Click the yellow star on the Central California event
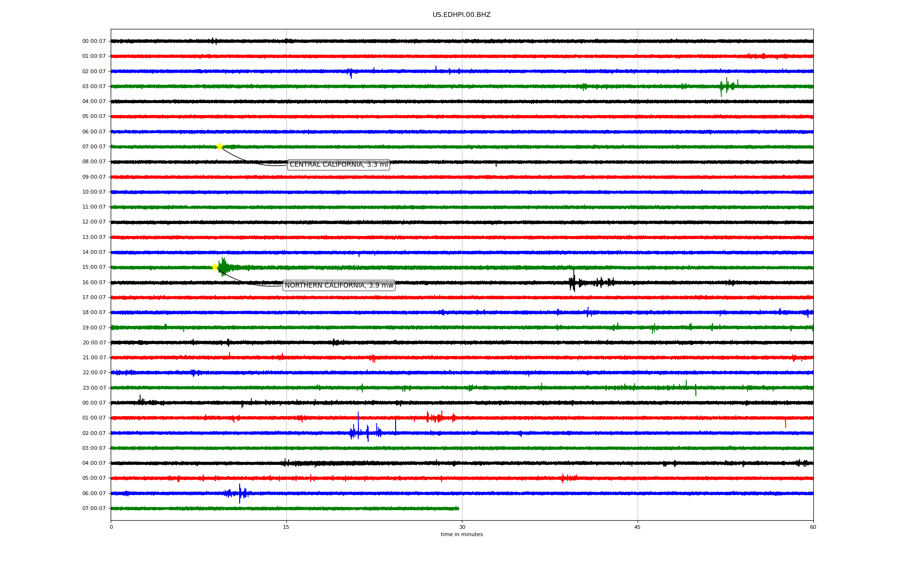Screen dimensions: 924x578 coord(219,146)
